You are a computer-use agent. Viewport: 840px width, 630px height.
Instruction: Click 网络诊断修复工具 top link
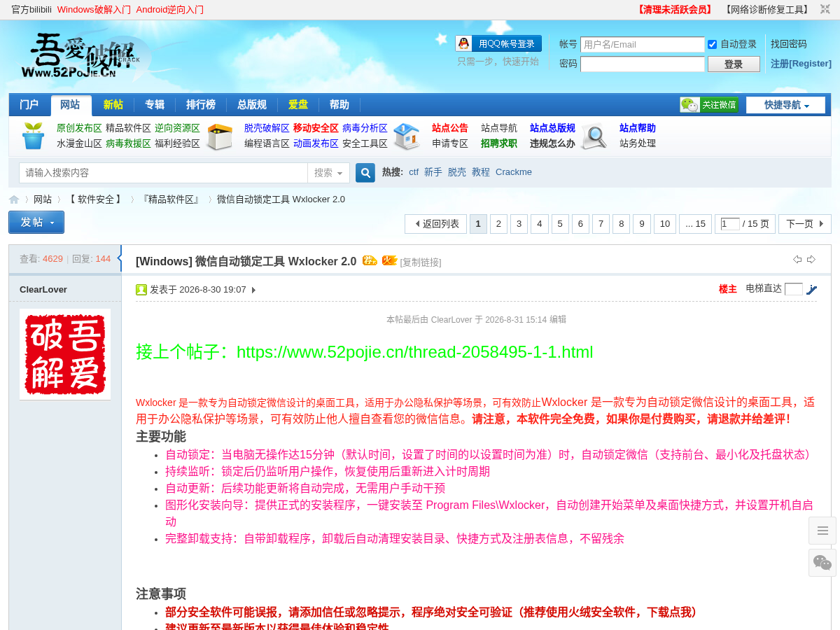coord(767,10)
